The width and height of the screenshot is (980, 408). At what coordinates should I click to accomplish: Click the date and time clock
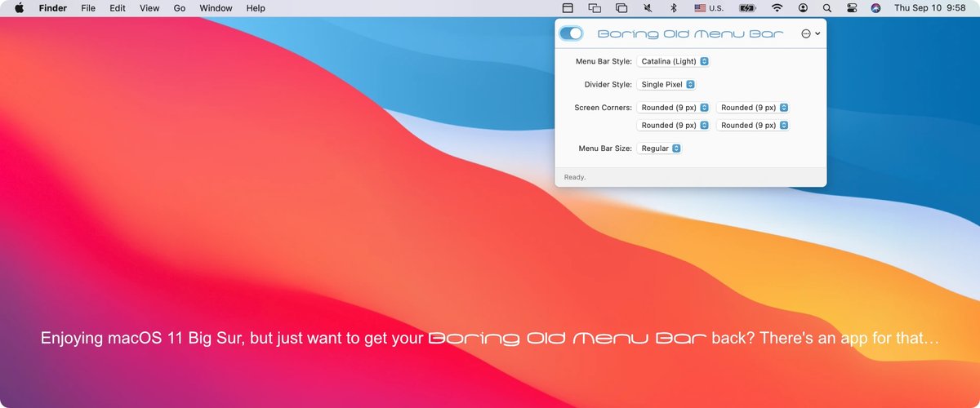pos(929,8)
